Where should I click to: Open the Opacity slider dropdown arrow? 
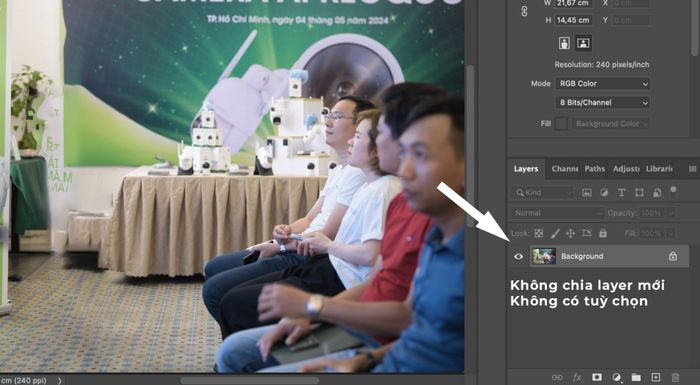670,213
